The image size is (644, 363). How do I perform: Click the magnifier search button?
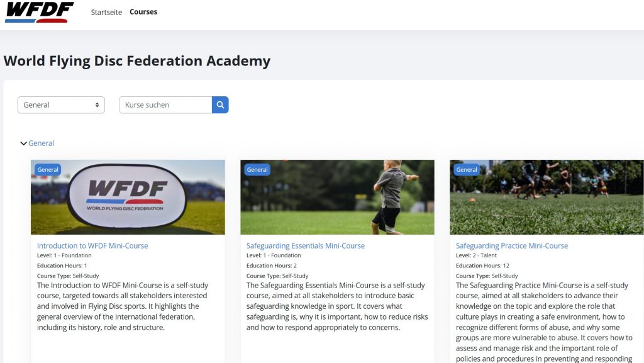coord(220,104)
